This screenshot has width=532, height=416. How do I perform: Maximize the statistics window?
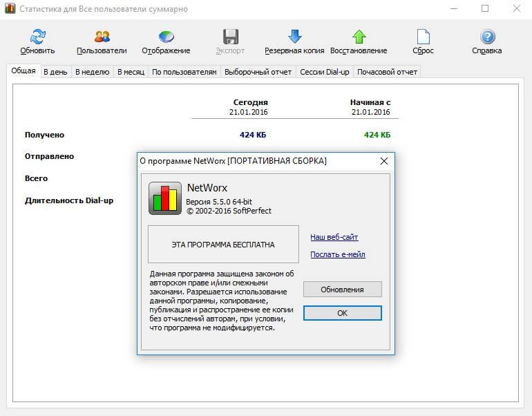tap(485, 8)
